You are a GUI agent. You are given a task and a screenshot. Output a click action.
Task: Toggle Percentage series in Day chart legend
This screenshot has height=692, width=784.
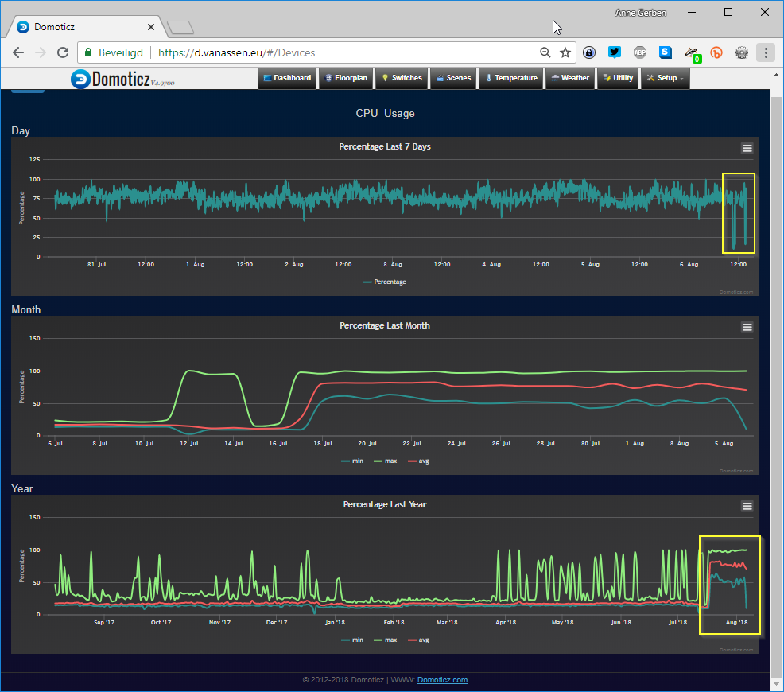click(x=385, y=282)
